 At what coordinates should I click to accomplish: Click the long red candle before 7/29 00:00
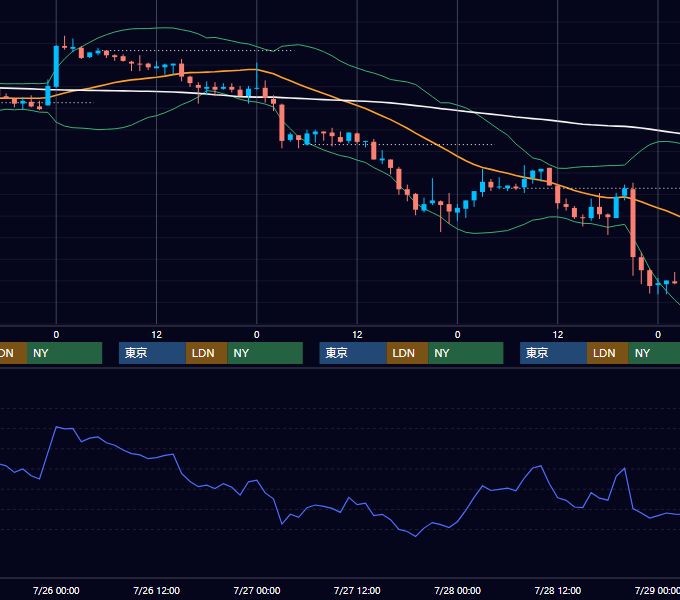click(633, 223)
